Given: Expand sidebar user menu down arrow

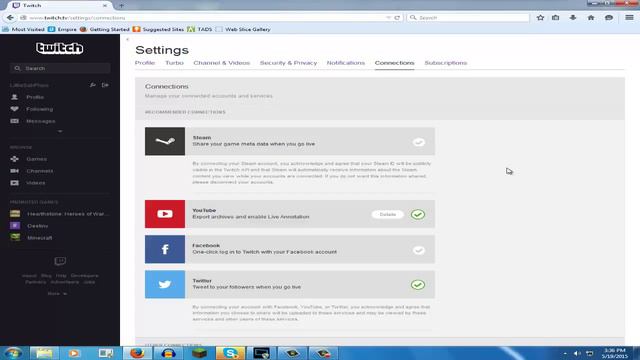Looking at the screenshot, I should (x=60, y=131).
